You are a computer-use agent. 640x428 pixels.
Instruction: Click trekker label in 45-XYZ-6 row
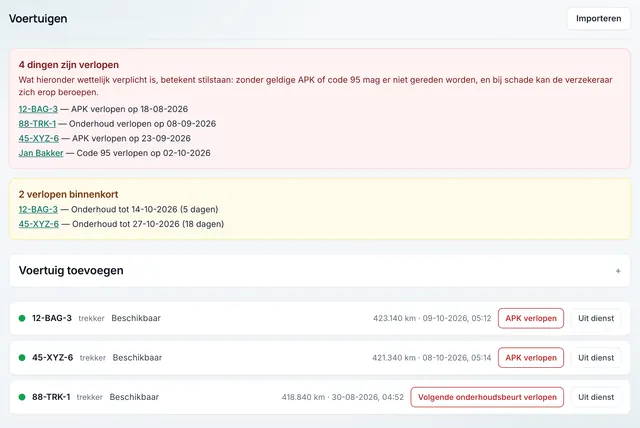pyautogui.click(x=93, y=358)
